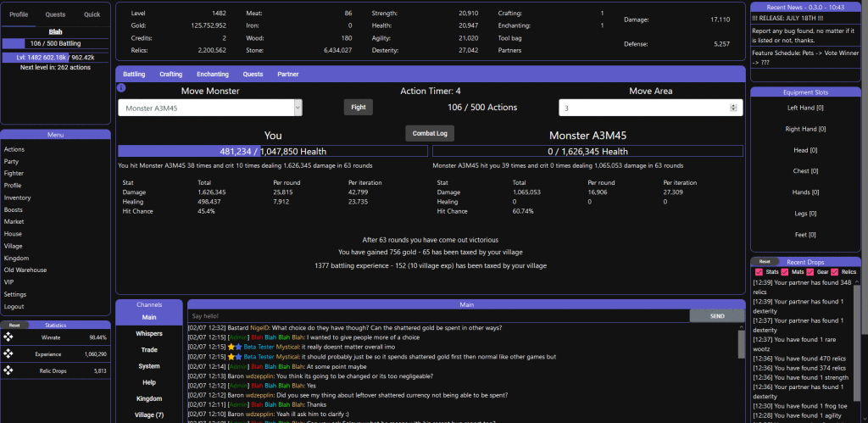Click Logout in the Menu
Viewport: 868px width, 423px height.
pos(14,307)
